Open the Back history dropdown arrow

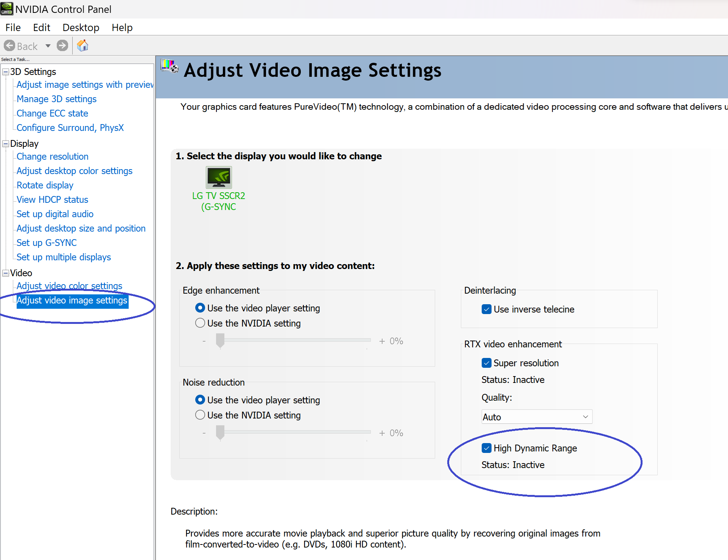[48, 46]
